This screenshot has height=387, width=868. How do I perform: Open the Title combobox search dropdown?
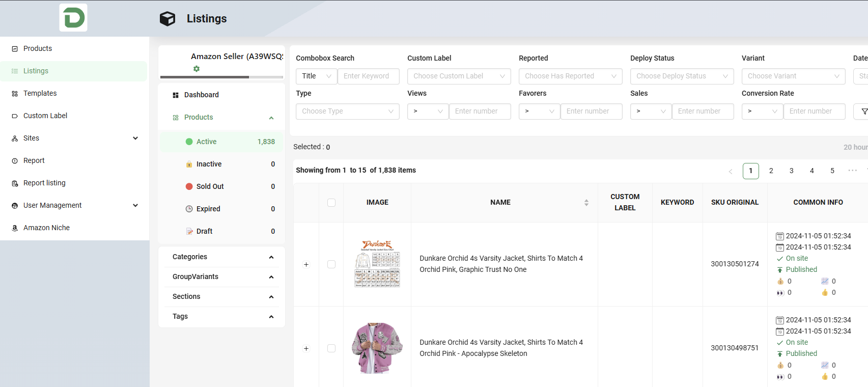tap(316, 76)
